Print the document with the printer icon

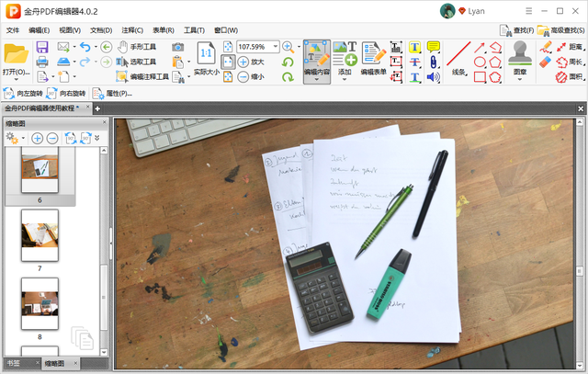(42, 62)
